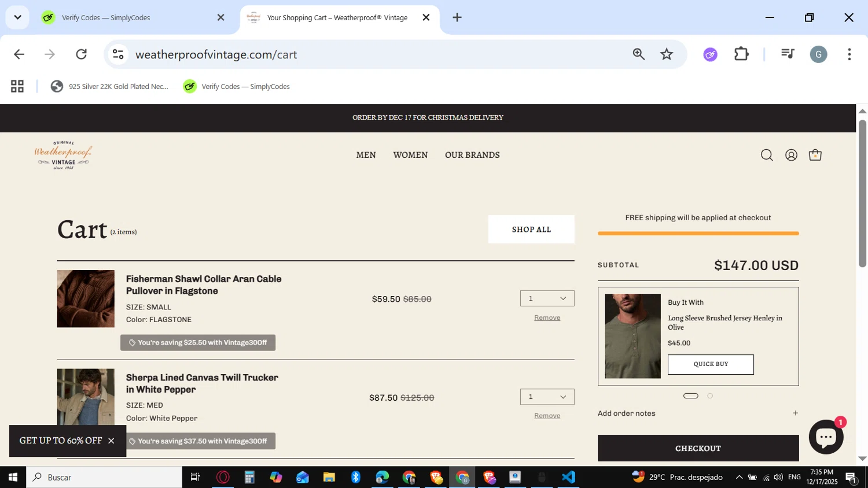This screenshot has width=868, height=488.
Task: Remove the Sherpa Trucker from cart
Action: (x=547, y=416)
